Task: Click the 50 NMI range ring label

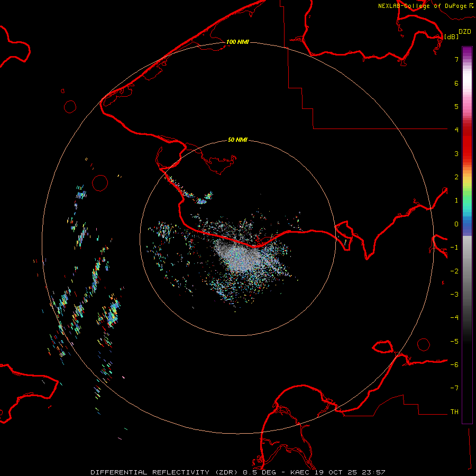Action: (237, 140)
